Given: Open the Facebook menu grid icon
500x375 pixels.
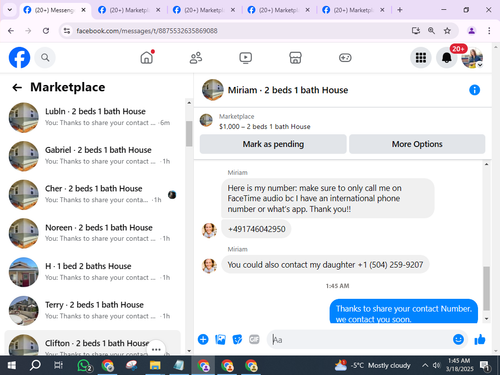Looking at the screenshot, I should point(421,58).
